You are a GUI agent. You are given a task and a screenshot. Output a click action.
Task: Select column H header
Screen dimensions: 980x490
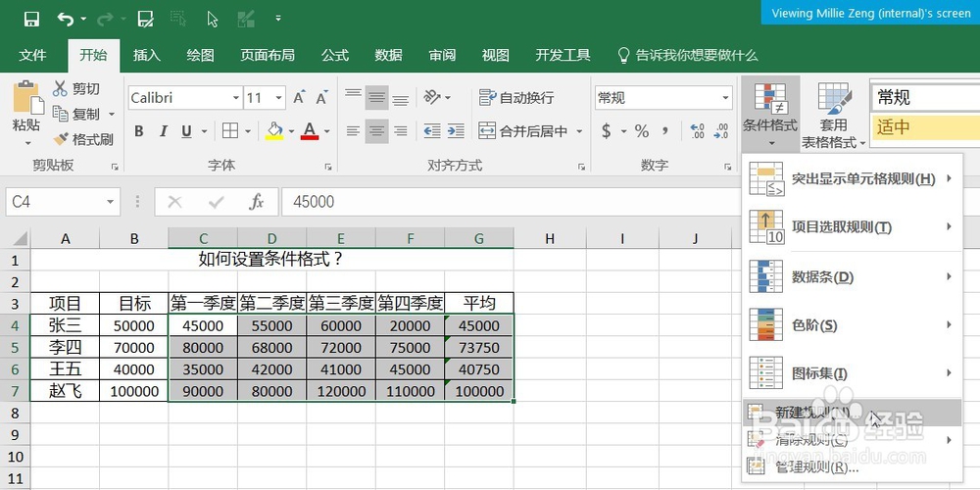pos(550,237)
